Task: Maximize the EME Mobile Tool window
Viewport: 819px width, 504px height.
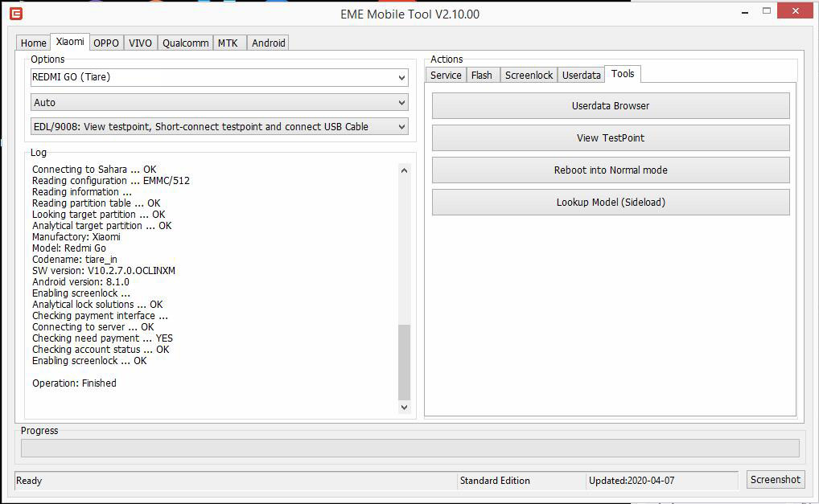Action: click(x=767, y=11)
